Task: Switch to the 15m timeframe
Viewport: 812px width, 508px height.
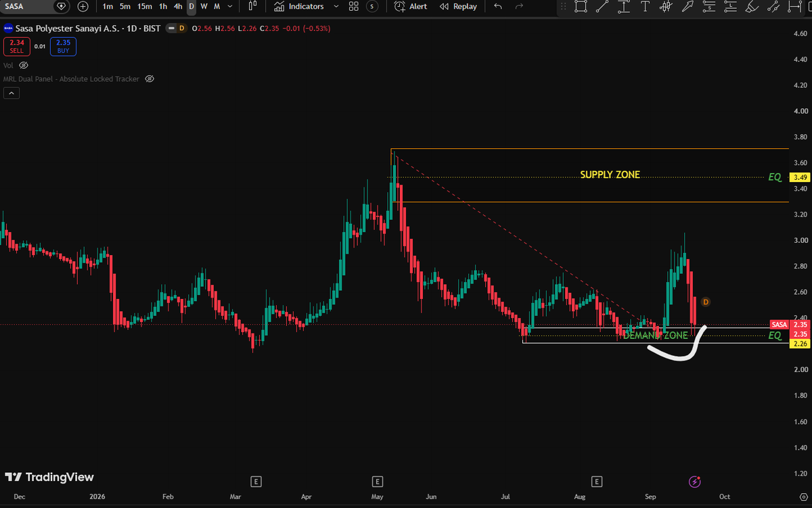Action: [144, 6]
